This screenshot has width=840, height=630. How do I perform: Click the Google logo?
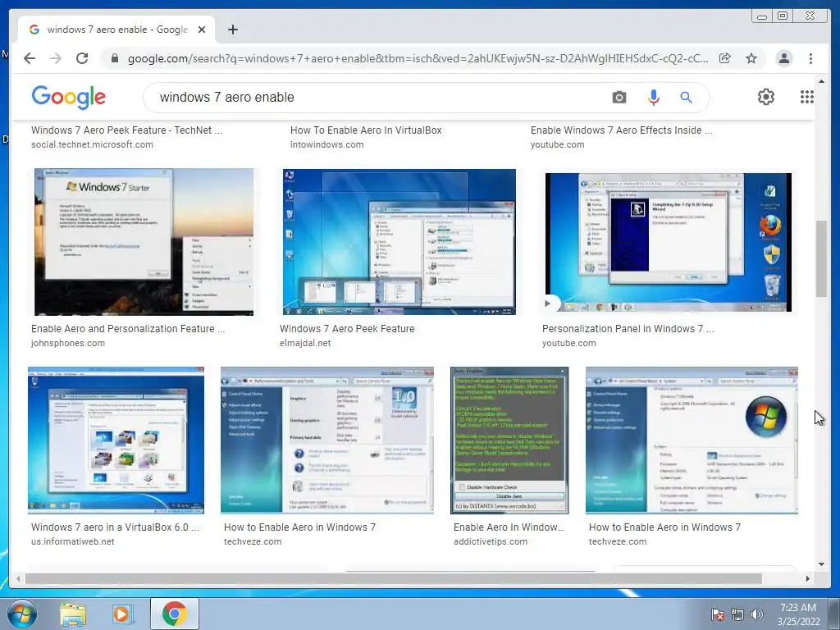(69, 97)
